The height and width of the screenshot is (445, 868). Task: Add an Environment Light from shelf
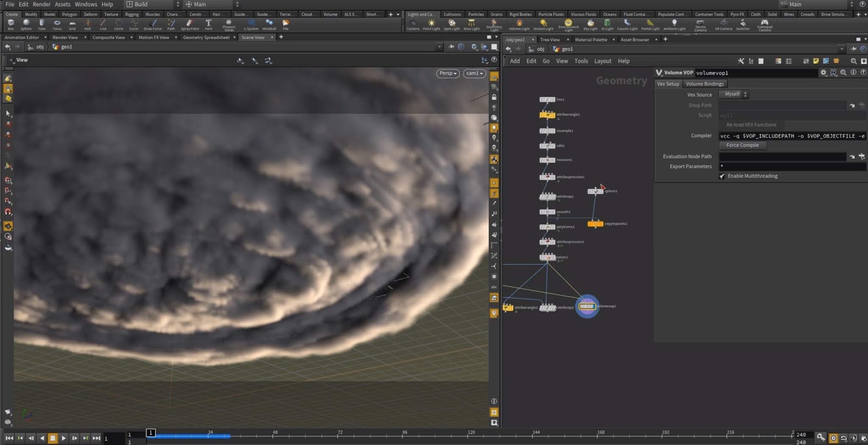[x=568, y=24]
